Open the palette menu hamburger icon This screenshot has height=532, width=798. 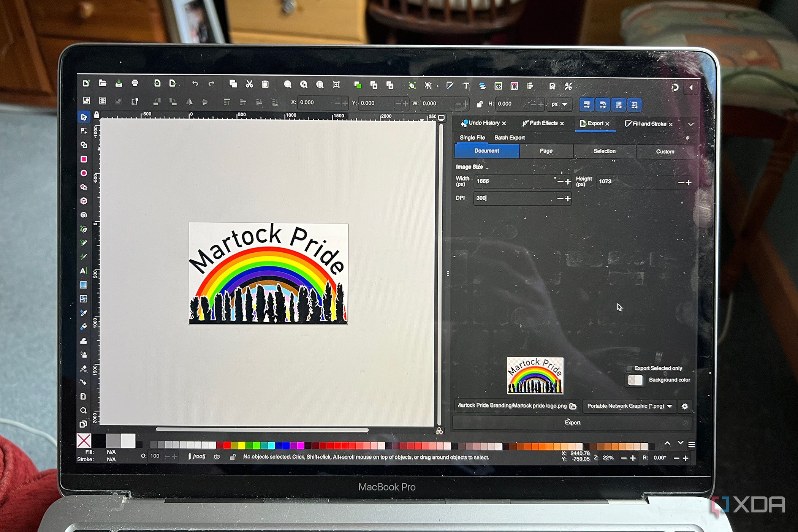692,444
